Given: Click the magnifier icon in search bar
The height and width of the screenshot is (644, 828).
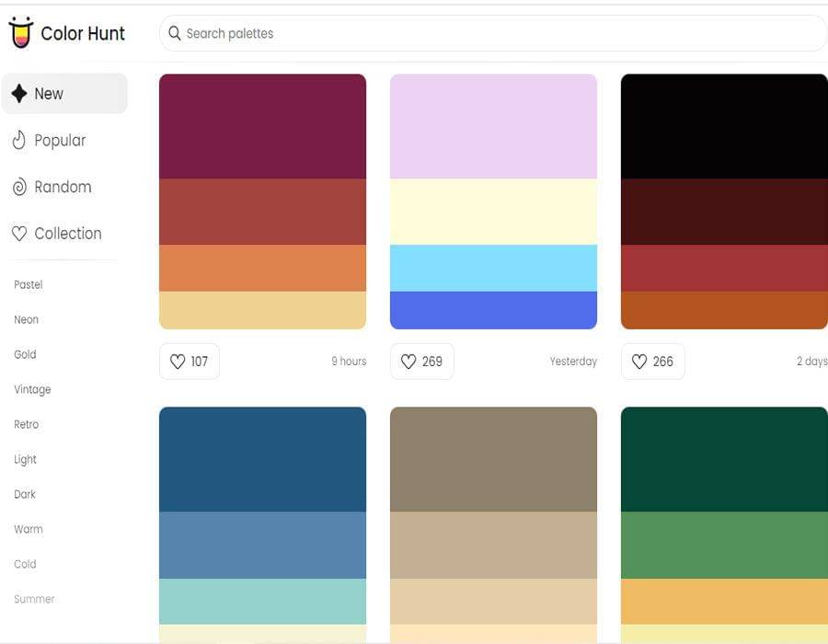Looking at the screenshot, I should [x=174, y=33].
